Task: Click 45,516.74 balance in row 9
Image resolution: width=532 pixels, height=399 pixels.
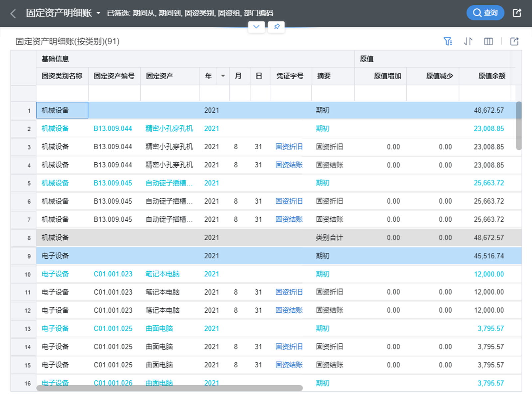Action: [489, 256]
